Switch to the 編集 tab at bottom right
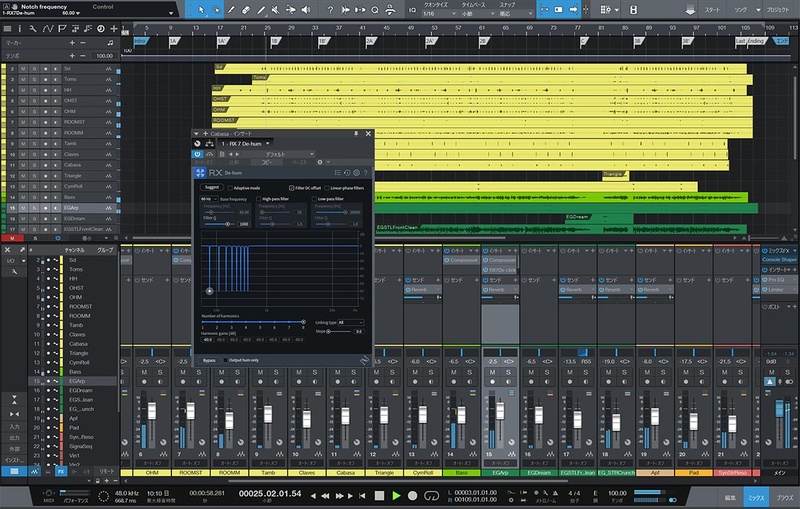Image resolution: width=800 pixels, height=509 pixels. (x=730, y=496)
